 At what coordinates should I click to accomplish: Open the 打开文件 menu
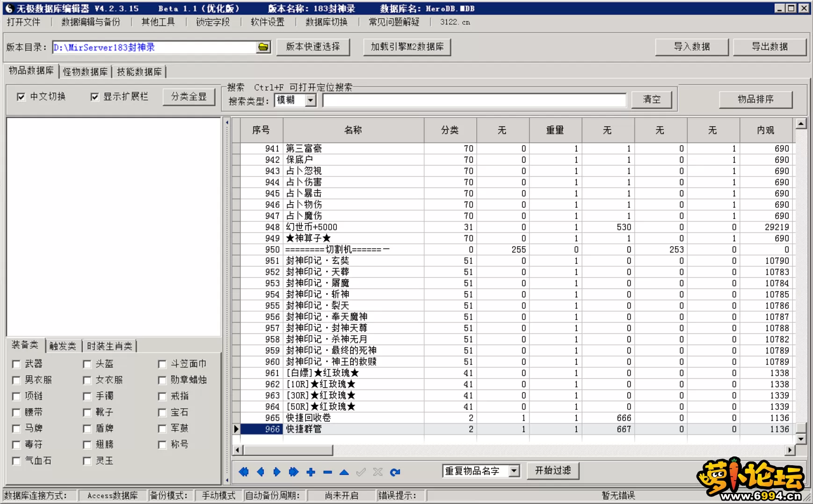point(23,22)
